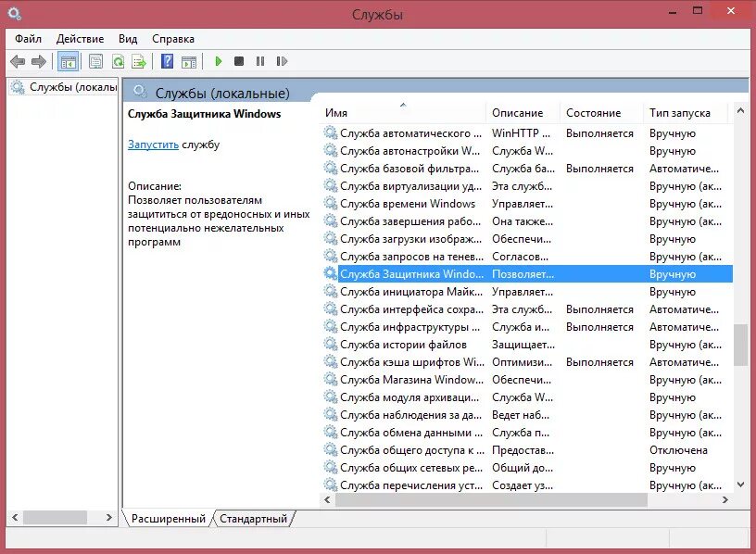Click the right arrow of the list's horizontal scrollbar

pos(724,500)
